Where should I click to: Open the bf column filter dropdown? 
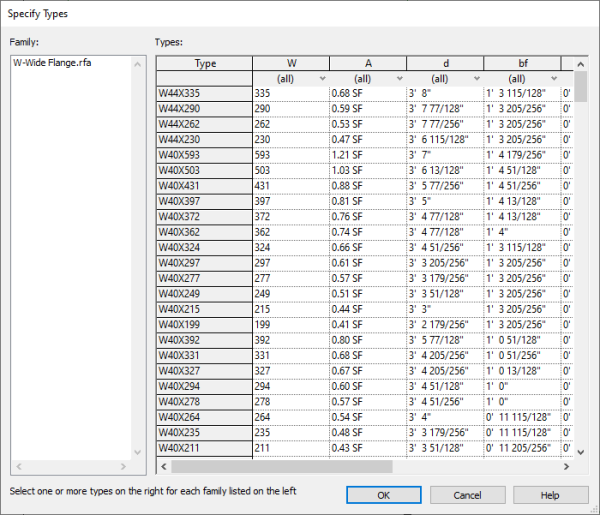(x=551, y=78)
